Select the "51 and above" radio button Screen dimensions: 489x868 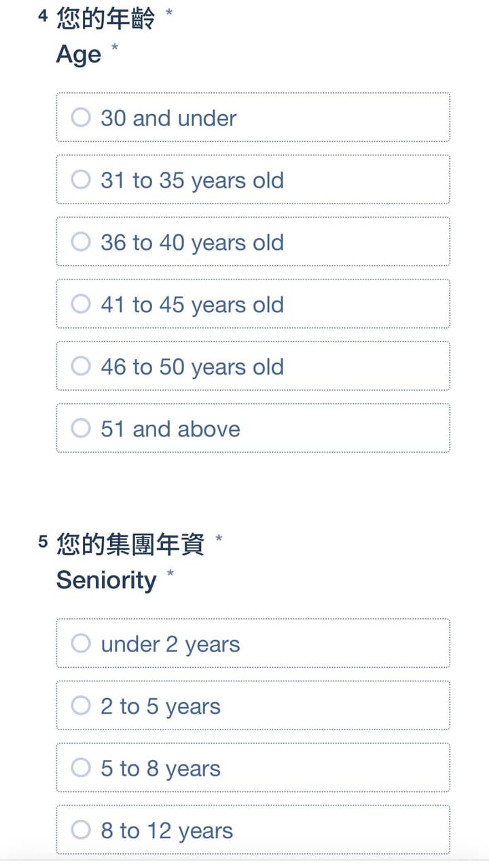click(x=81, y=428)
